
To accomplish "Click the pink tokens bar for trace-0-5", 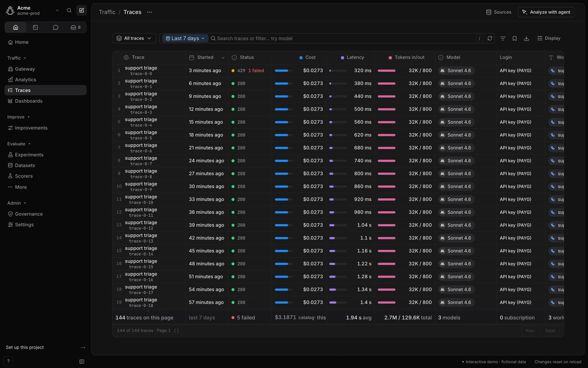I will (386, 135).
